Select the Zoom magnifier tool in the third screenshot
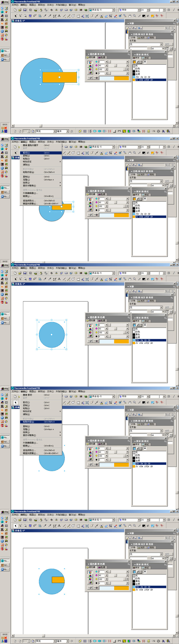This screenshot has height=644, width=179. point(134,279)
